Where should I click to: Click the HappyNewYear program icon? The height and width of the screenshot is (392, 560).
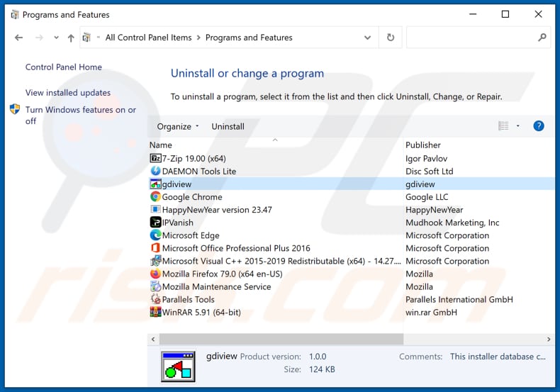click(x=155, y=210)
